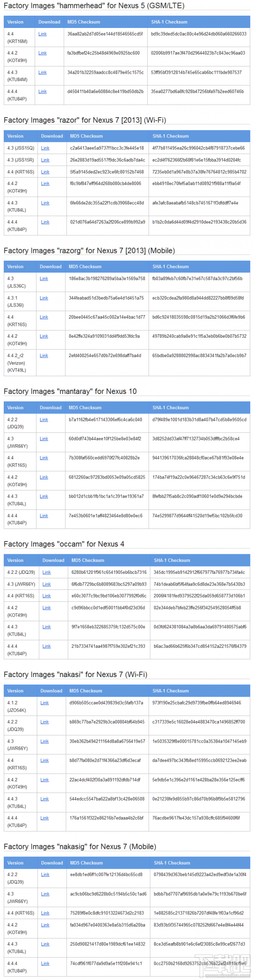Screen dimensions: 254x980
Task: Click the '4.3.1 (JLS36I)' version cell
Action: pos(20,301)
